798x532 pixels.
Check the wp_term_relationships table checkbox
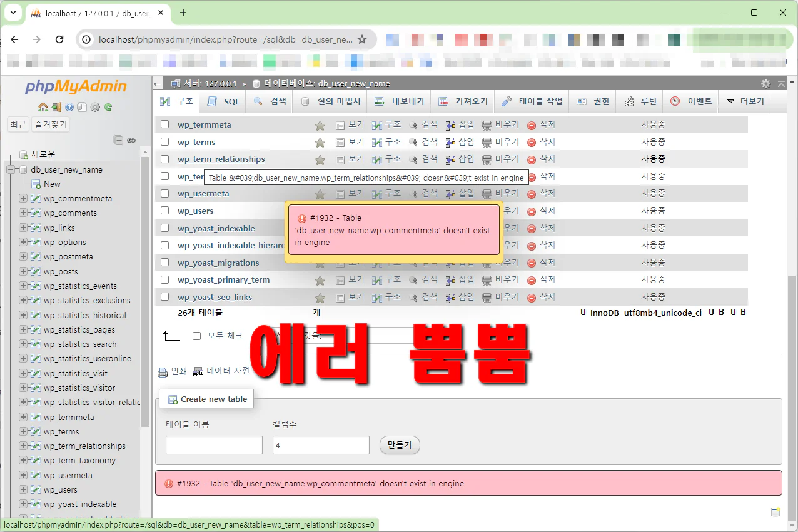click(x=165, y=159)
